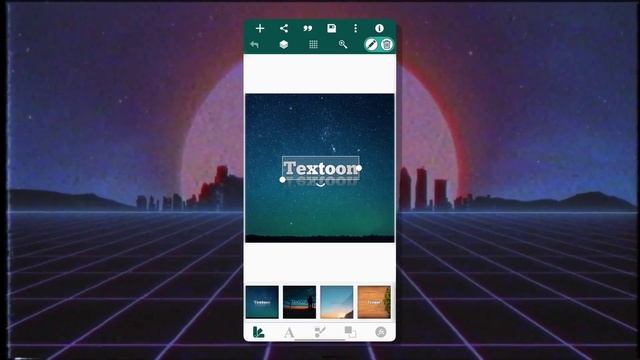Screen dimensions: 640x360
Task: Tap the trash delete button
Action: point(387,44)
